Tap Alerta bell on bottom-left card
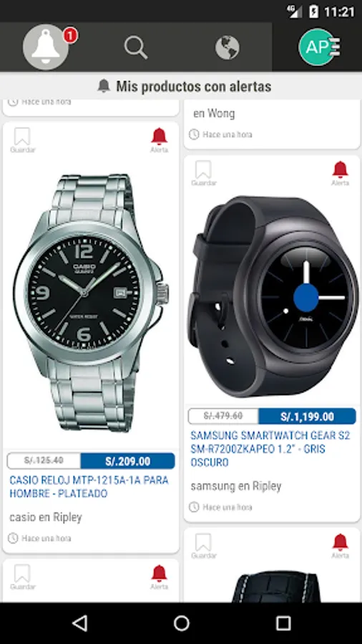 click(x=159, y=577)
